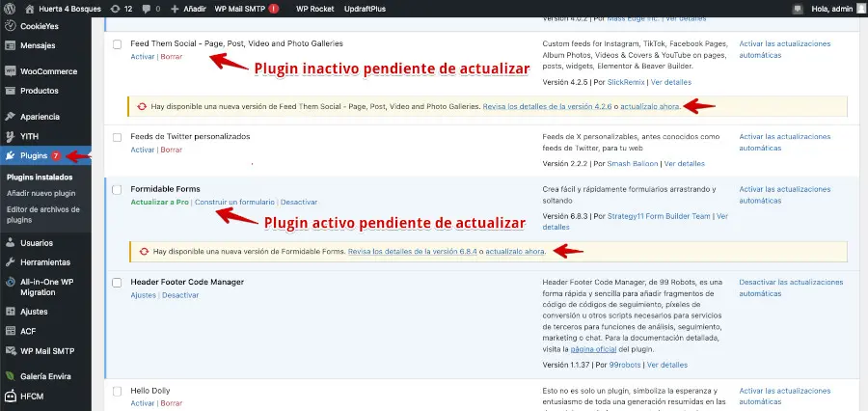The width and height of the screenshot is (868, 411).
Task: Check the Header Footer Code Manager checkbox
Action: 117,283
